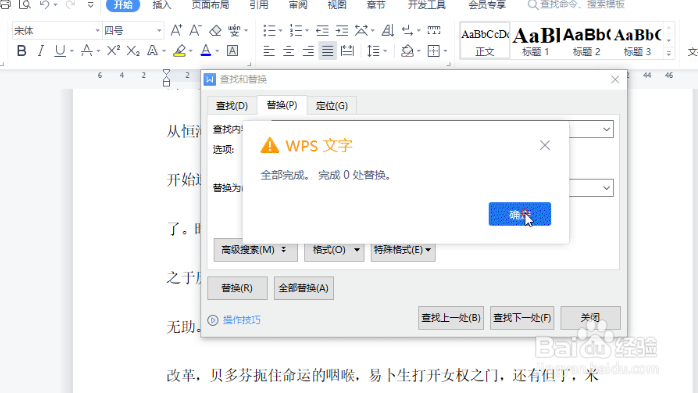Click the print preview icon
The width and height of the screenshot is (698, 393).
[24, 5]
